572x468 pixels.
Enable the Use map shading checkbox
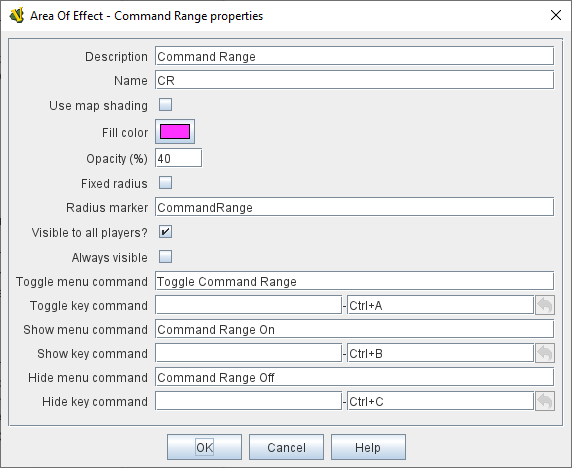coord(165,105)
